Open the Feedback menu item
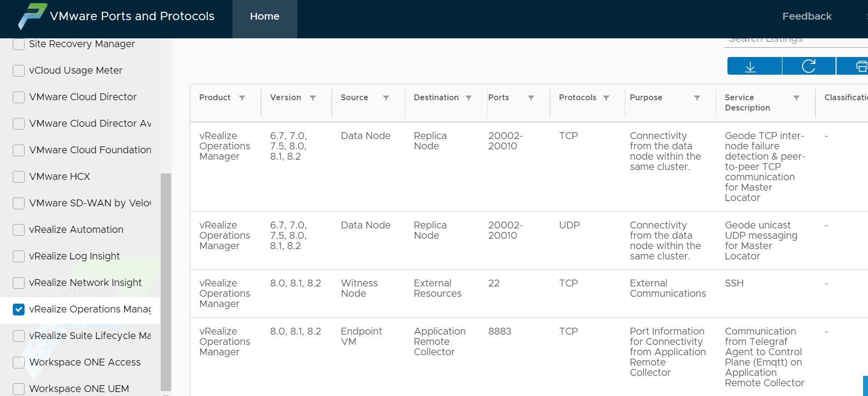 (807, 16)
